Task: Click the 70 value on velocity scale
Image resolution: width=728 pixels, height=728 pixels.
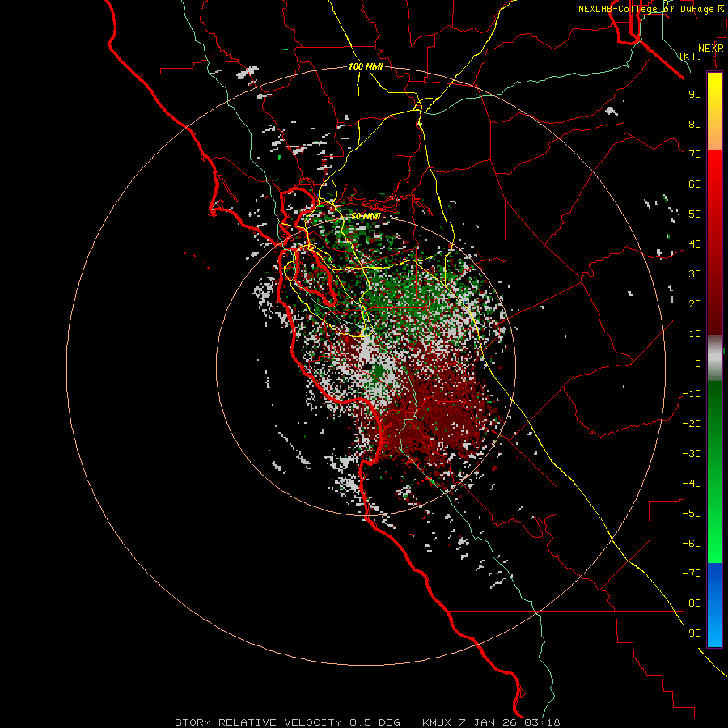Action: tap(695, 154)
